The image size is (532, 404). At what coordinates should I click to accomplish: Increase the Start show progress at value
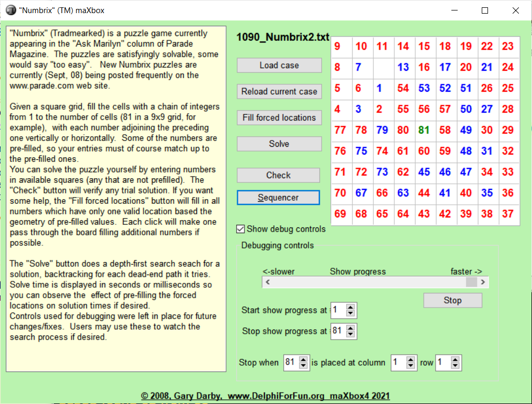pos(351,307)
